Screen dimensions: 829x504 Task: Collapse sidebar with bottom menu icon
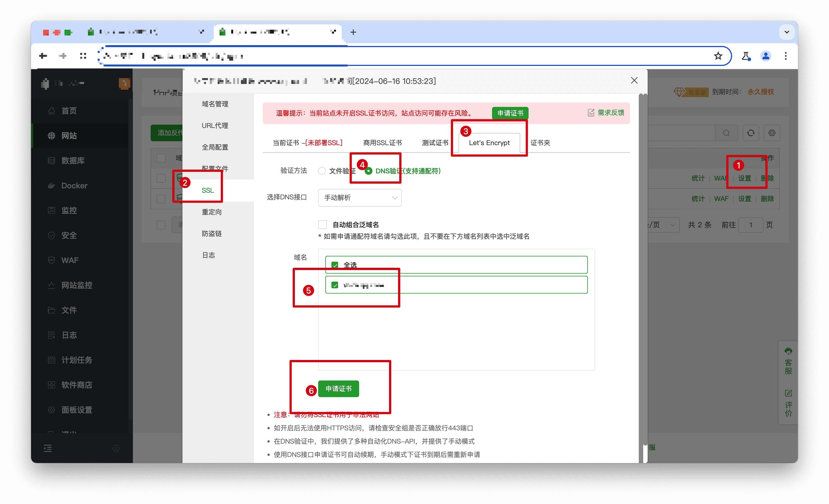click(x=48, y=448)
